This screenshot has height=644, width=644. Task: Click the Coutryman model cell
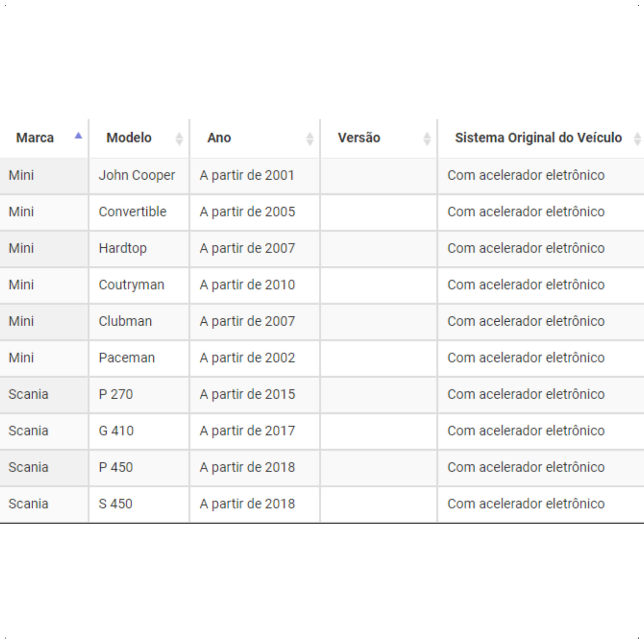139,285
